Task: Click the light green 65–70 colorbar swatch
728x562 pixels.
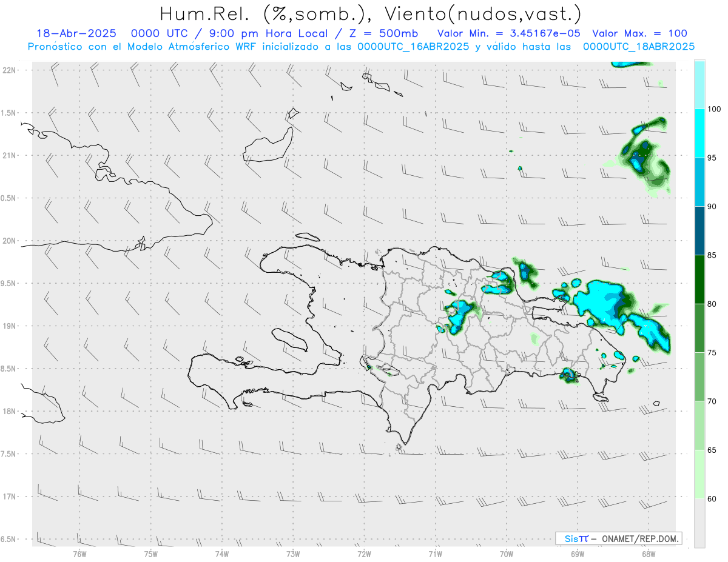Action: tap(699, 426)
